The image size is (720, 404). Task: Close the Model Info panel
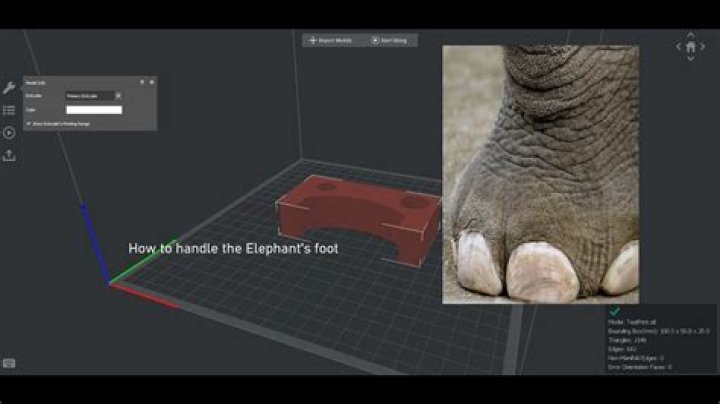pyautogui.click(x=151, y=82)
